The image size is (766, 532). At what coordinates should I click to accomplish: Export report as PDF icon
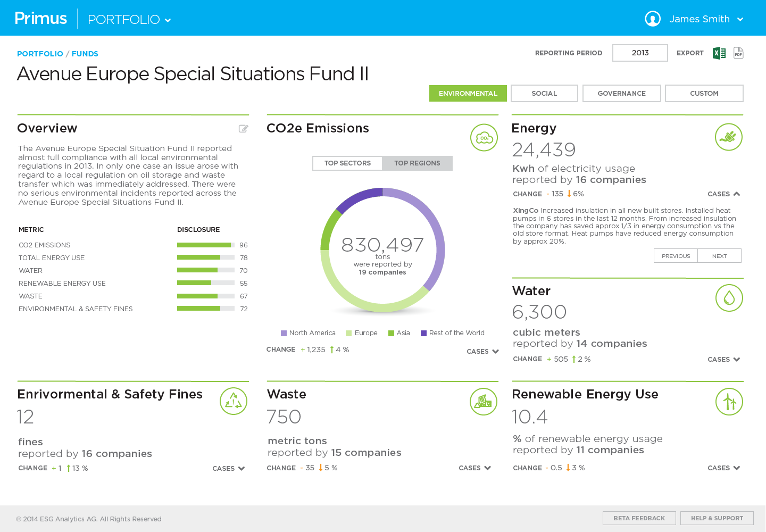point(738,53)
